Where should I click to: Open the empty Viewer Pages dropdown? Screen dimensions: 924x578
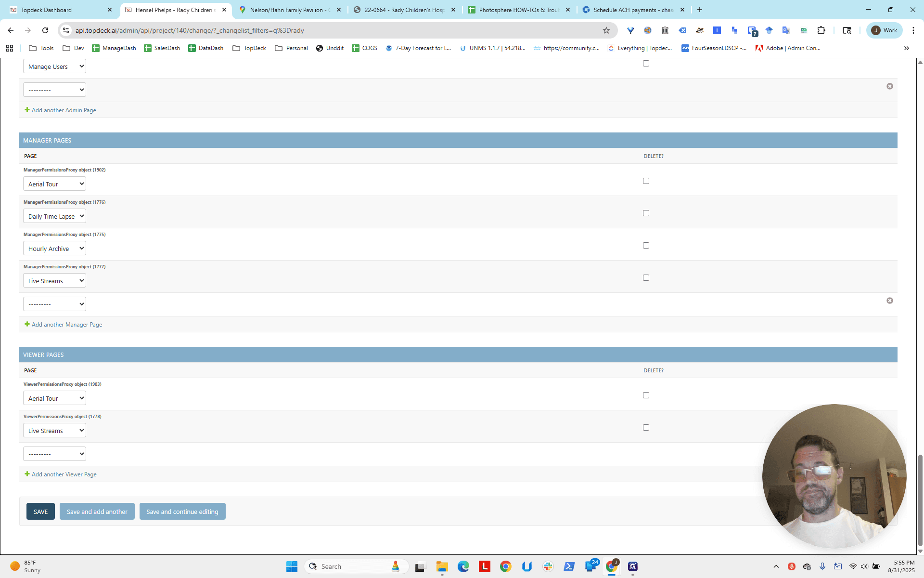[54, 454]
